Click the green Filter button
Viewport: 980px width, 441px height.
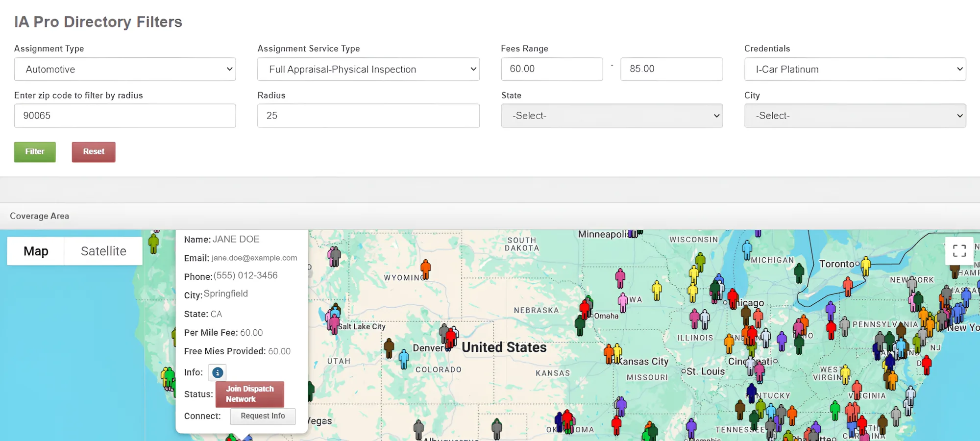35,152
